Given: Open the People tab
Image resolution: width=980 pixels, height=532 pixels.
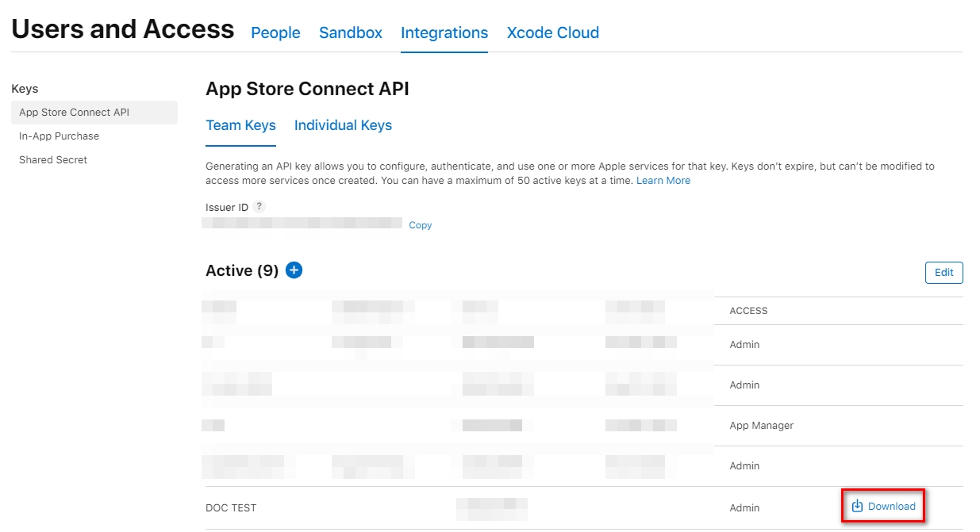Looking at the screenshot, I should (275, 33).
